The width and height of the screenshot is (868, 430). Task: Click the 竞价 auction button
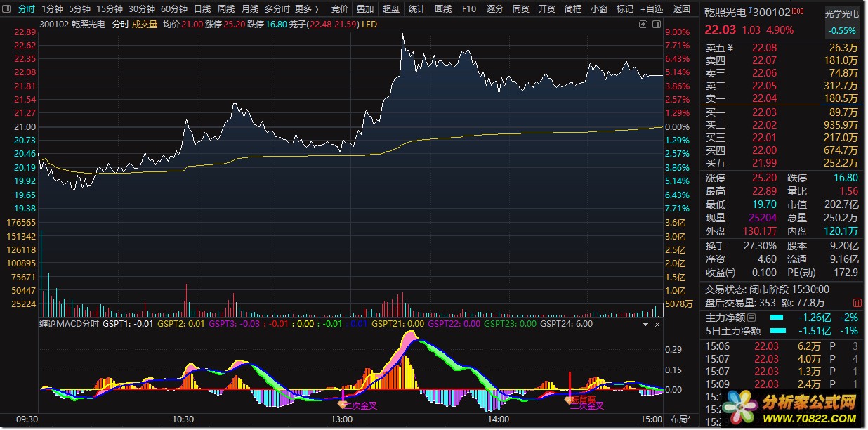pos(339,9)
